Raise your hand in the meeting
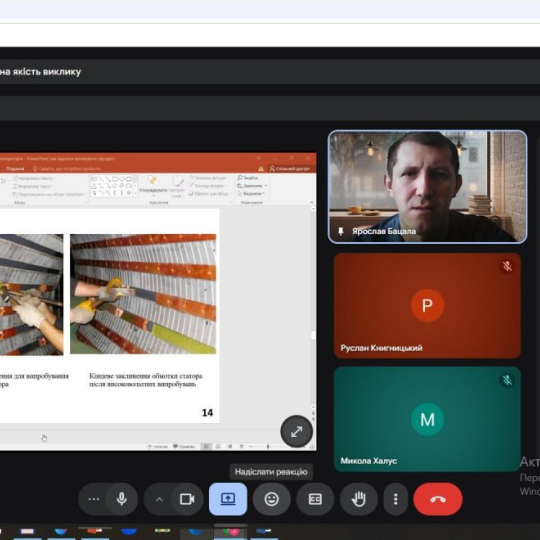540x540 pixels. point(359,499)
